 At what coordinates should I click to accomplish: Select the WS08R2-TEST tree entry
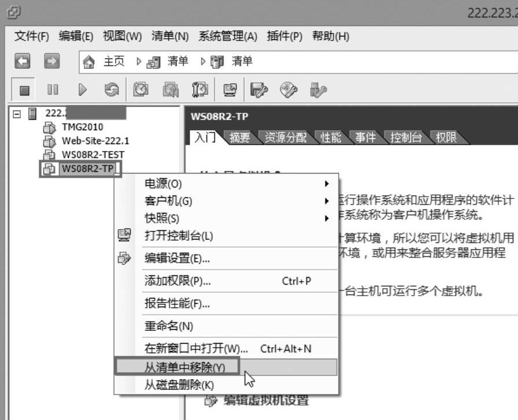tap(93, 155)
